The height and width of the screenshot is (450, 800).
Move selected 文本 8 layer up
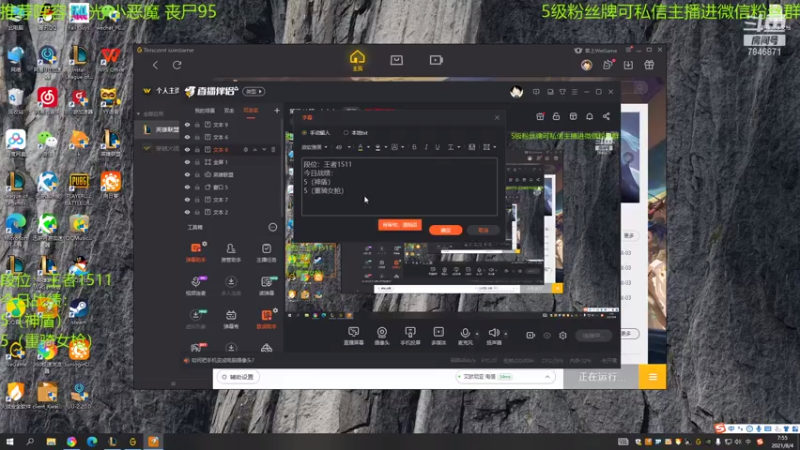[255, 149]
